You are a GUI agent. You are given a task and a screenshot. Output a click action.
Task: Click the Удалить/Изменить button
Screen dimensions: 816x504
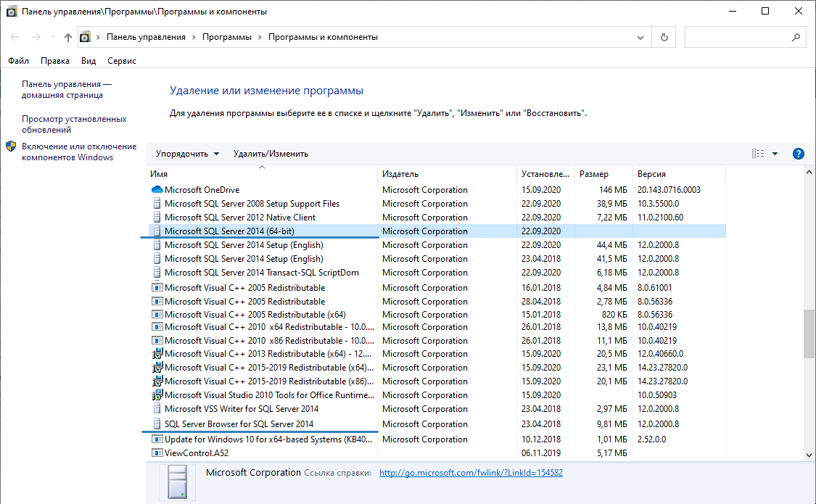point(271,154)
